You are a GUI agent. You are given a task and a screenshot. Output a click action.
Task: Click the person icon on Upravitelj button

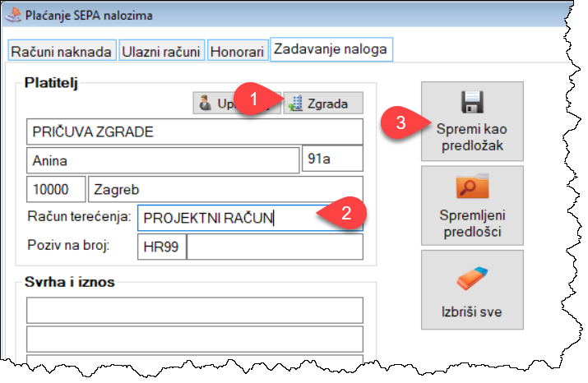coord(205,103)
